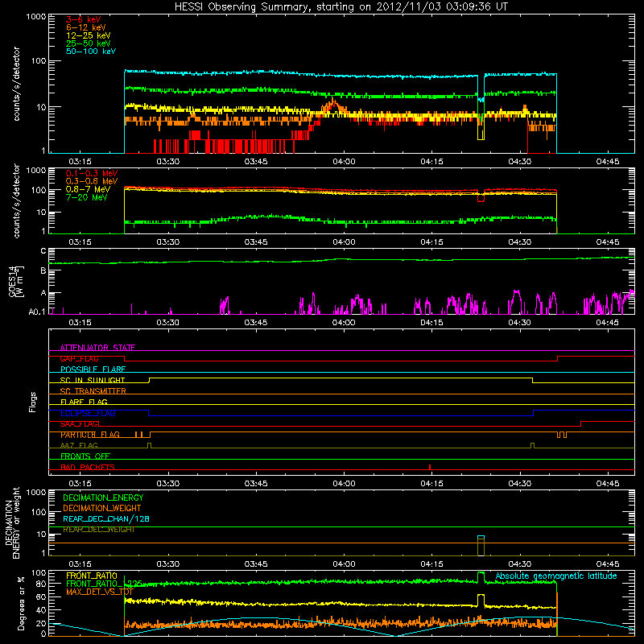Click the Flags axis label
The width and height of the screenshot is (644, 644).
click(x=33, y=402)
